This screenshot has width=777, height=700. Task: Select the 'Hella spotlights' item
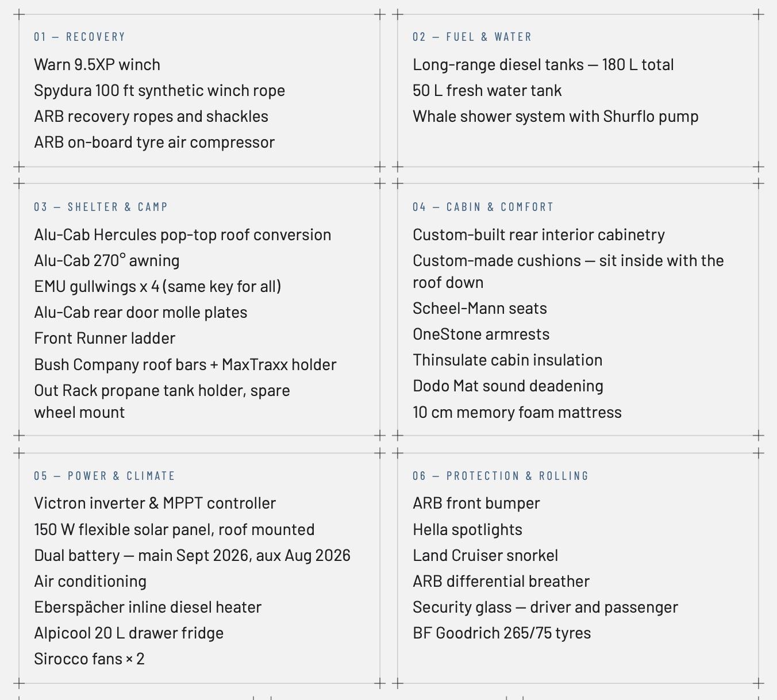tap(467, 530)
